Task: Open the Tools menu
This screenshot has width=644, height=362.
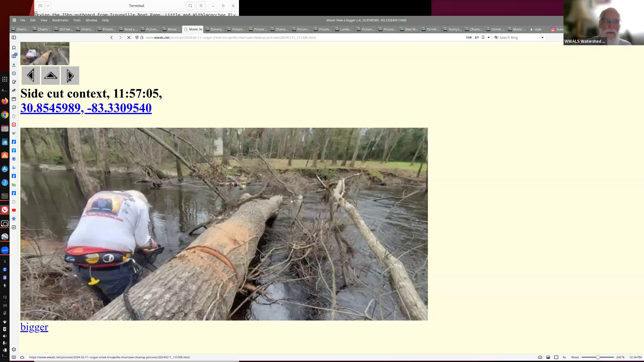Action: (x=77, y=20)
